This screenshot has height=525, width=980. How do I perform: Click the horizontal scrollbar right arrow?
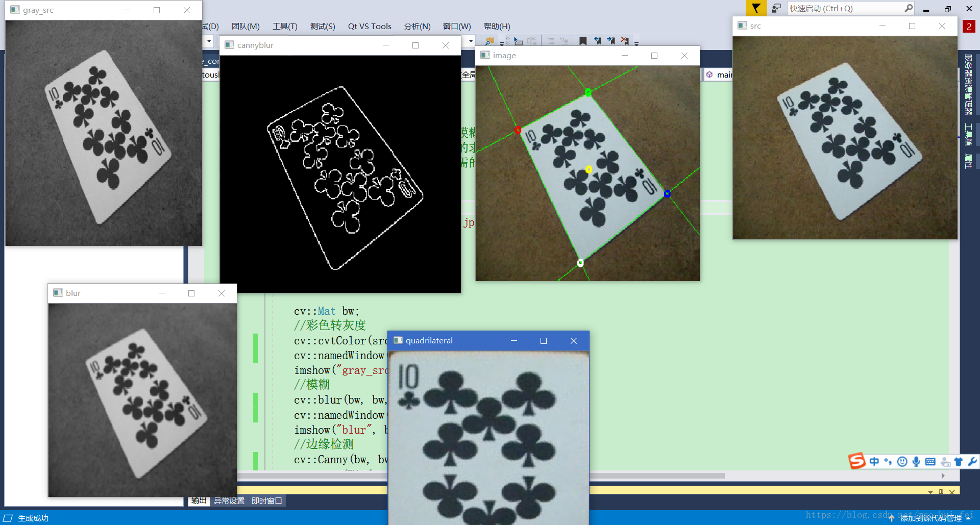tap(943, 476)
